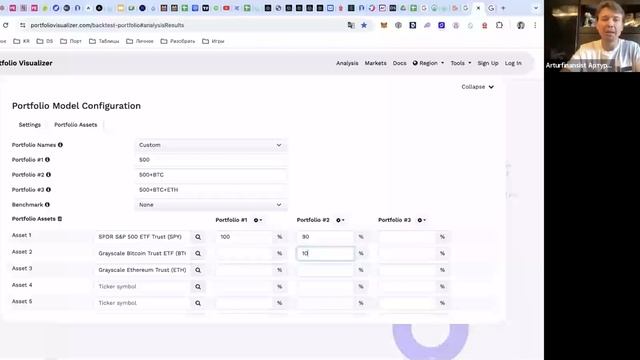Click the search icon for Asset 5
Viewport: 640px width, 360px height.
point(198,303)
